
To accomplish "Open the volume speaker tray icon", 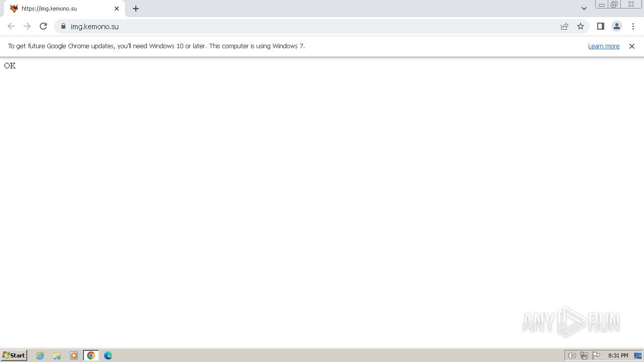I will coord(572,355).
